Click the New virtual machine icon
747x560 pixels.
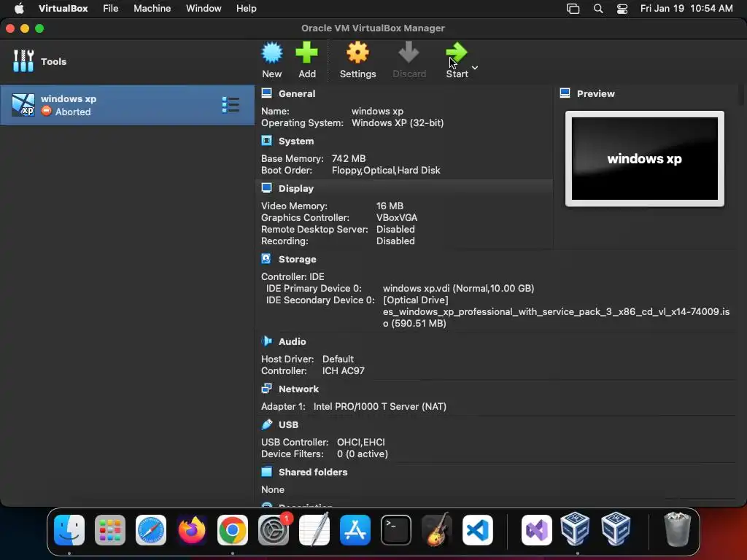point(272,52)
